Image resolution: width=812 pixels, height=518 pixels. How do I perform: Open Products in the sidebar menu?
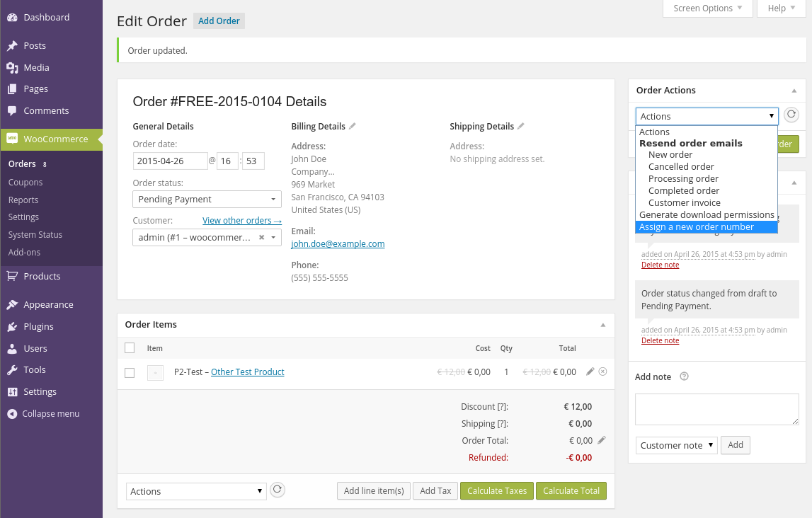[x=42, y=276]
